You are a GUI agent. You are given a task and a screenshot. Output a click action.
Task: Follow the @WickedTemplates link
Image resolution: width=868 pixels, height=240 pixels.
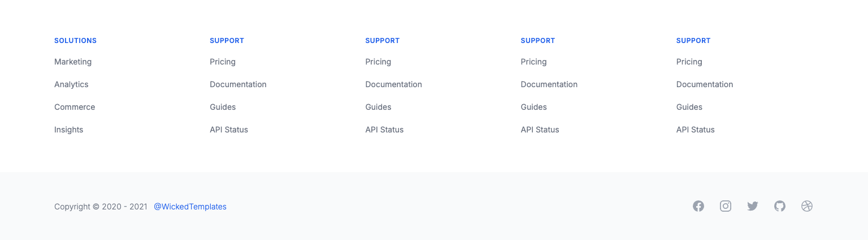pyautogui.click(x=190, y=207)
